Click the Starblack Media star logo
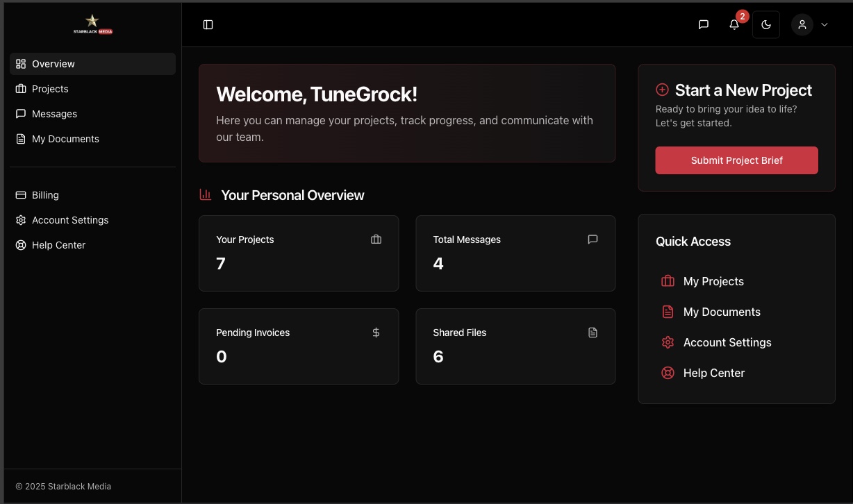The image size is (853, 504). 92,19
